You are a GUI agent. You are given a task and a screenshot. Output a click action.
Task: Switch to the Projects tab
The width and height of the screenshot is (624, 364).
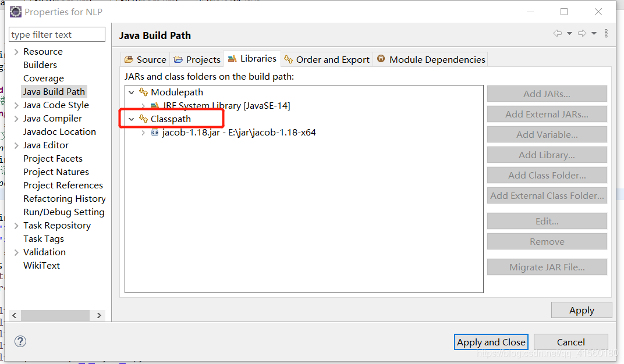coord(197,59)
